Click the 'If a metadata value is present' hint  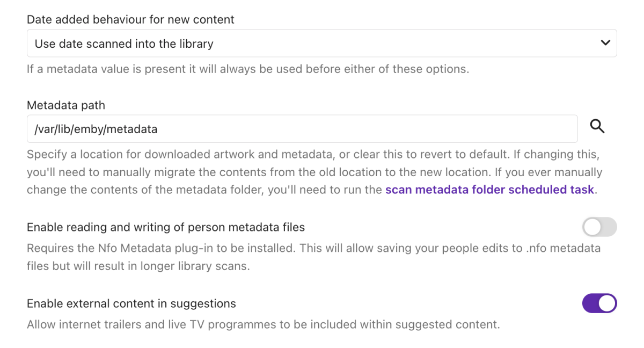[x=248, y=69]
